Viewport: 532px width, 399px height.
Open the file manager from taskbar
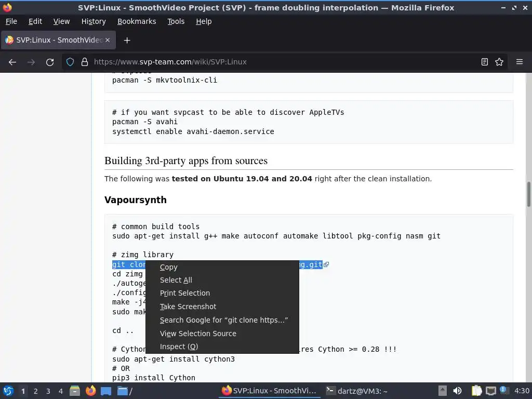[75, 391]
